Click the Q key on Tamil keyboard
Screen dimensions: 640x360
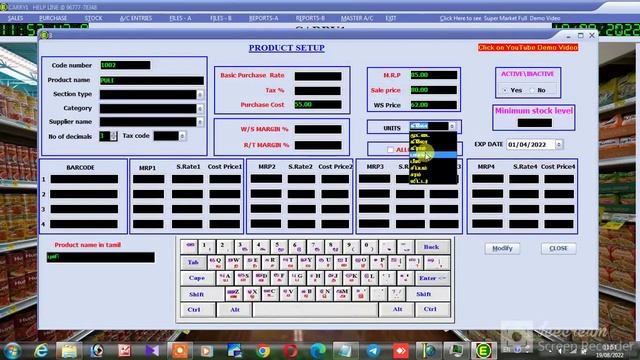point(215,262)
